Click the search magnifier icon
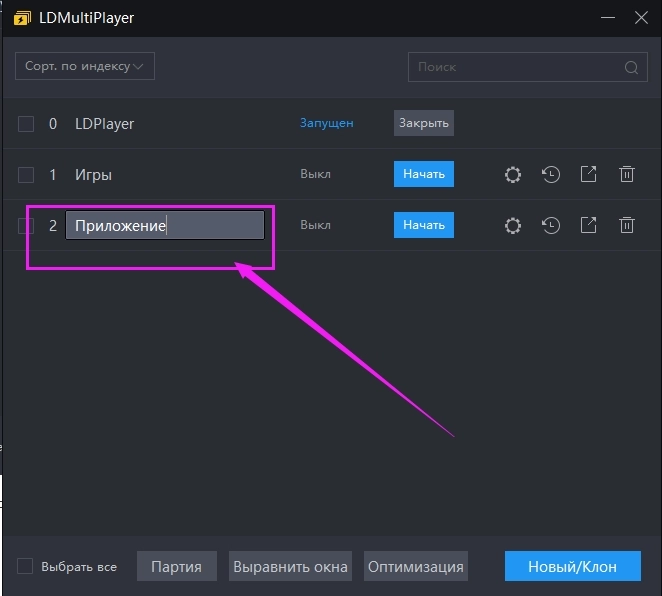 tap(631, 68)
